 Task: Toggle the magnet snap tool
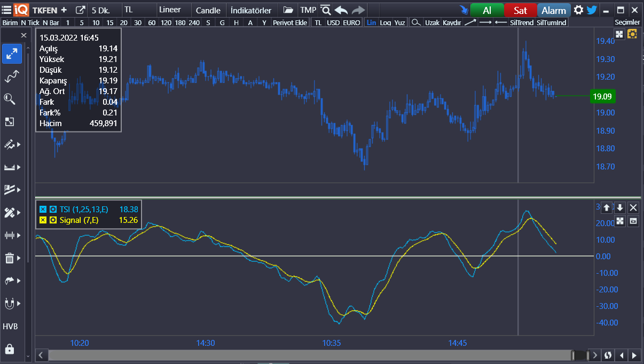(10, 304)
